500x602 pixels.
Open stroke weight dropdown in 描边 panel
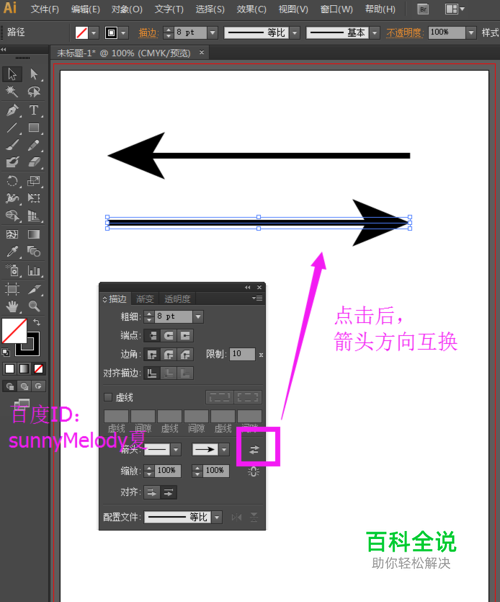(198, 317)
